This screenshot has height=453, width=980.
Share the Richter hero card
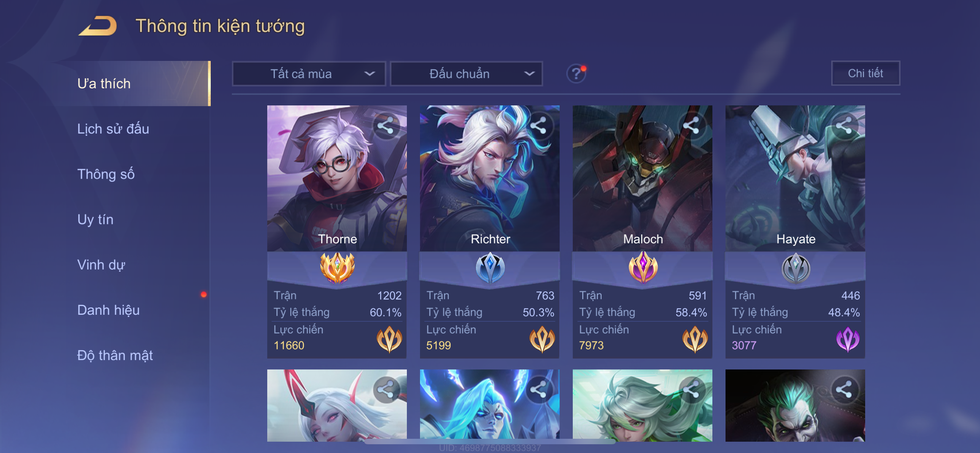[539, 125]
